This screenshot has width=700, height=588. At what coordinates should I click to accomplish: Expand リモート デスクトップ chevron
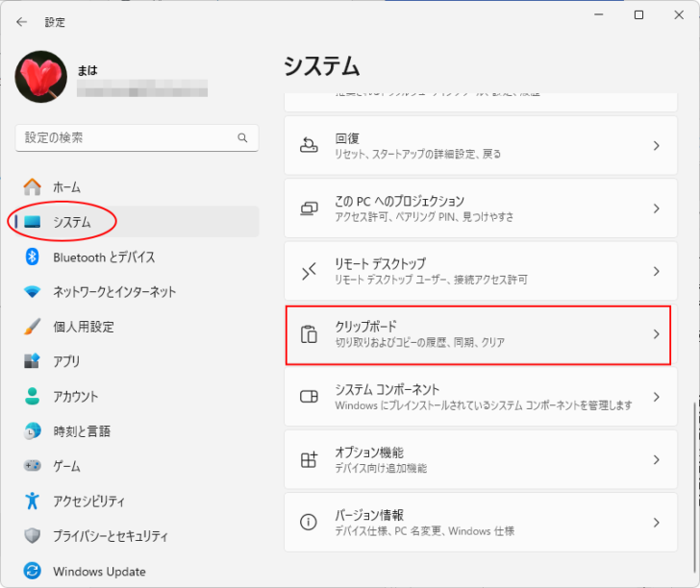point(656,271)
